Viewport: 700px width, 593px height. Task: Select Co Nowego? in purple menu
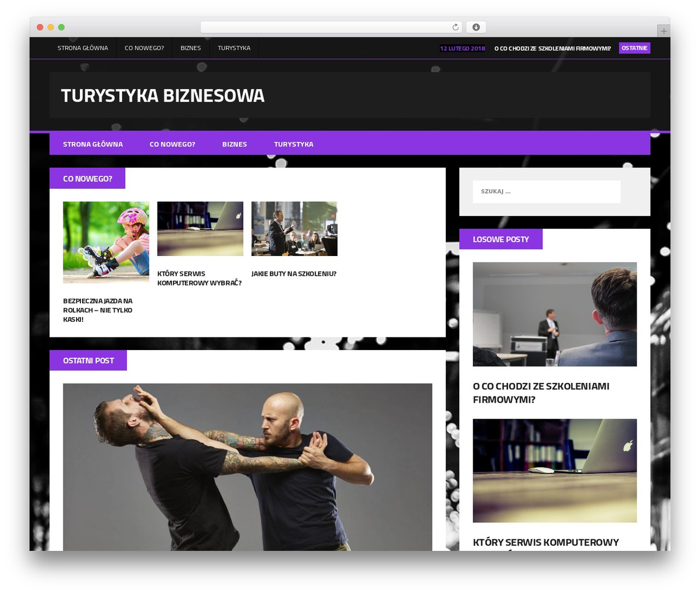coord(172,144)
